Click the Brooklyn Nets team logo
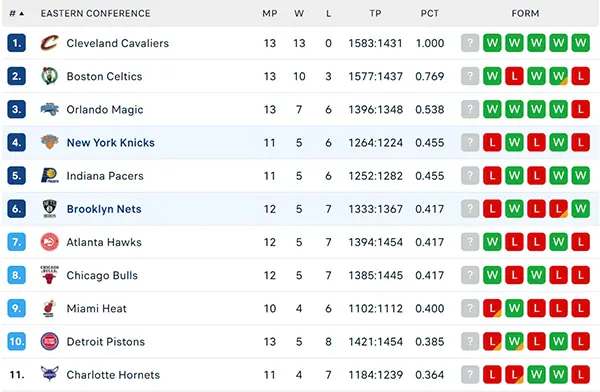 click(50, 209)
